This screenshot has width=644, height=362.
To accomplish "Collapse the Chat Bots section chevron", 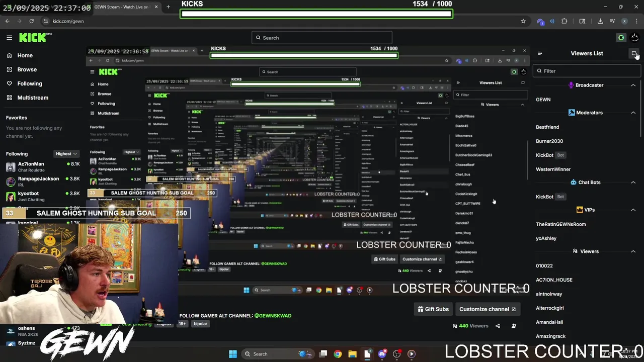I will (x=633, y=183).
